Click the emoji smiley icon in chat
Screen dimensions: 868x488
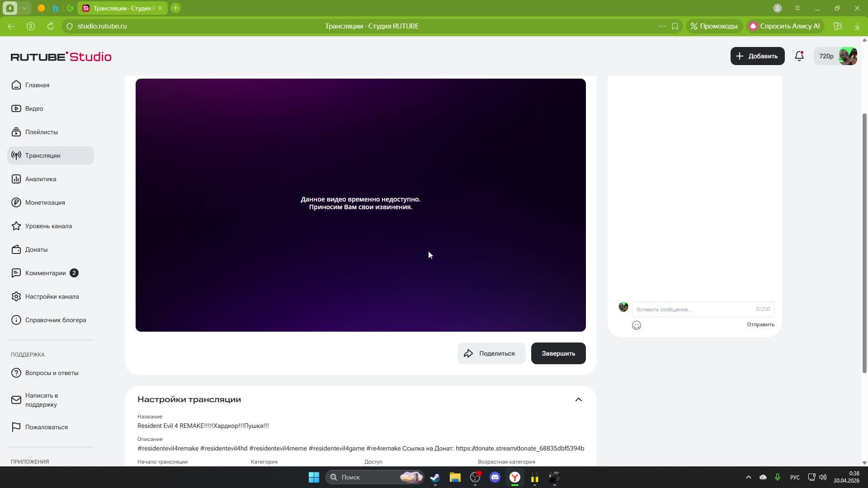point(636,325)
